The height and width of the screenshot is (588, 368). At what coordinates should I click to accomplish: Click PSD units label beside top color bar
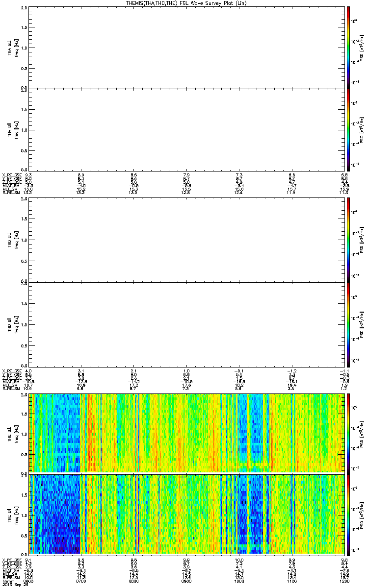pyautogui.click(x=362, y=47)
